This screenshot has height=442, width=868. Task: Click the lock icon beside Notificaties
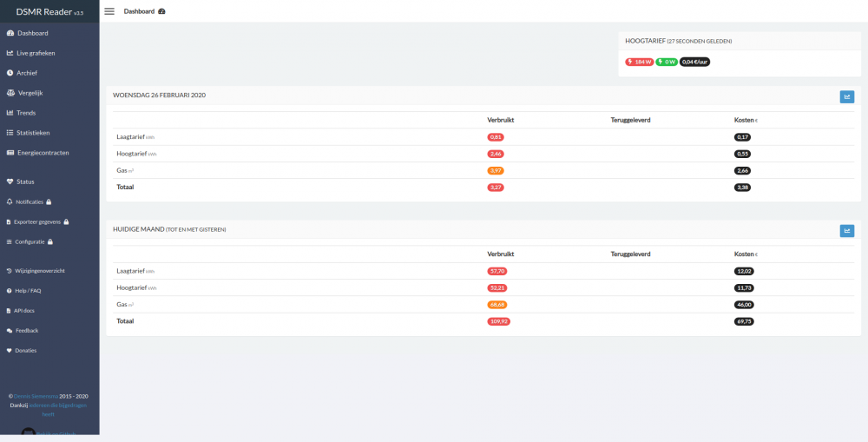coord(49,202)
